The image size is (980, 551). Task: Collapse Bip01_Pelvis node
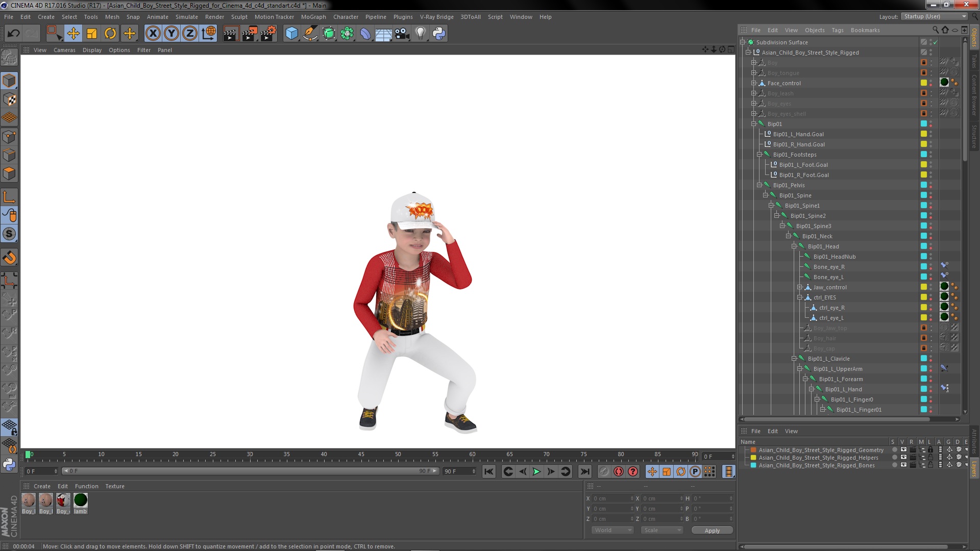point(759,185)
